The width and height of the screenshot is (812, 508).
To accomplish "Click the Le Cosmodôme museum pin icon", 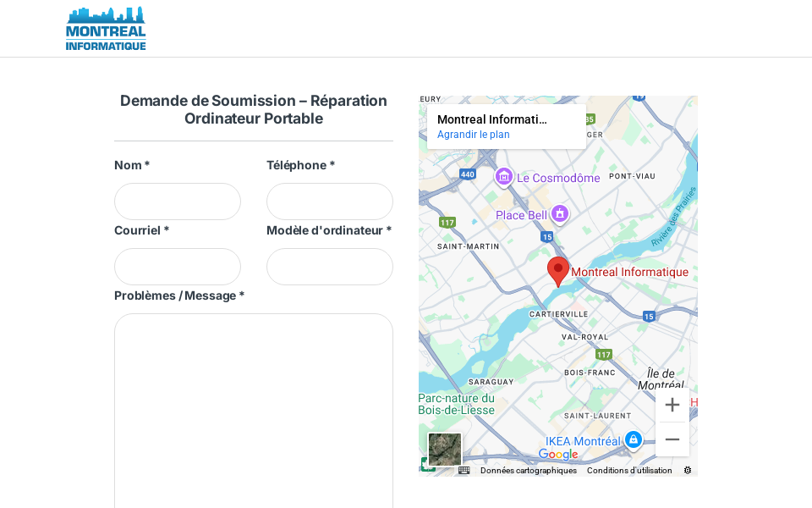I will pyautogui.click(x=503, y=178).
